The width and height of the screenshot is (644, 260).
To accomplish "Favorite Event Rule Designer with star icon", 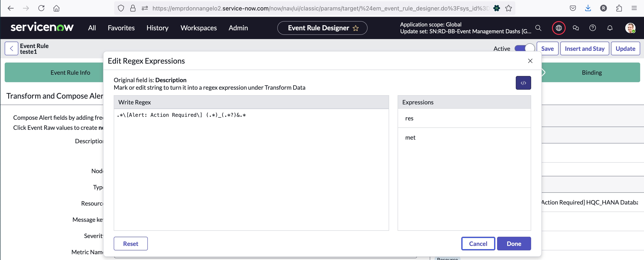I will coord(355,28).
